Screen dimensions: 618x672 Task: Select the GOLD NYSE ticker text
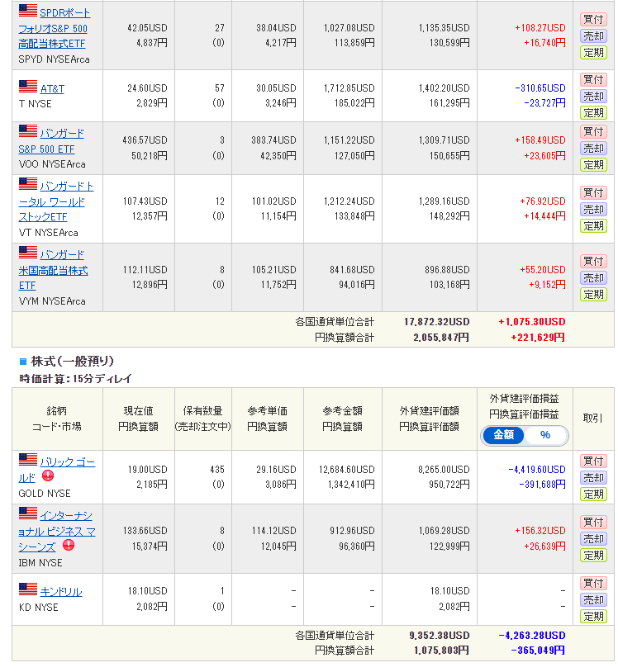click(45, 494)
